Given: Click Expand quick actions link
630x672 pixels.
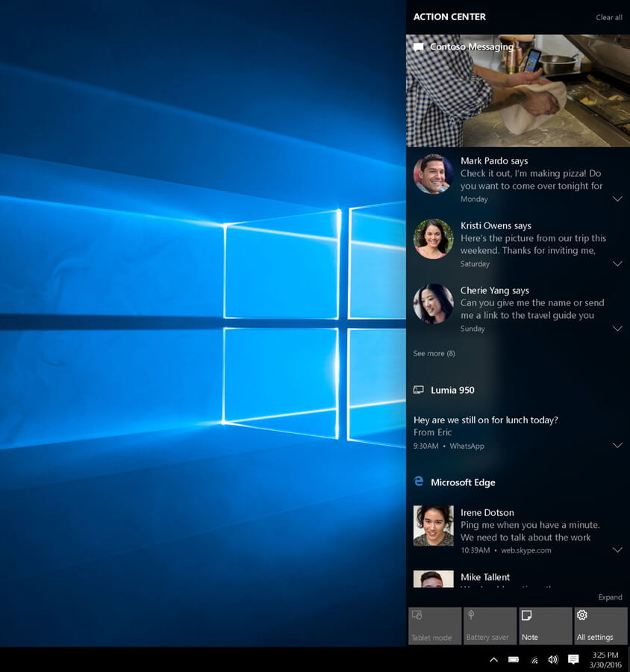Looking at the screenshot, I should (x=611, y=597).
